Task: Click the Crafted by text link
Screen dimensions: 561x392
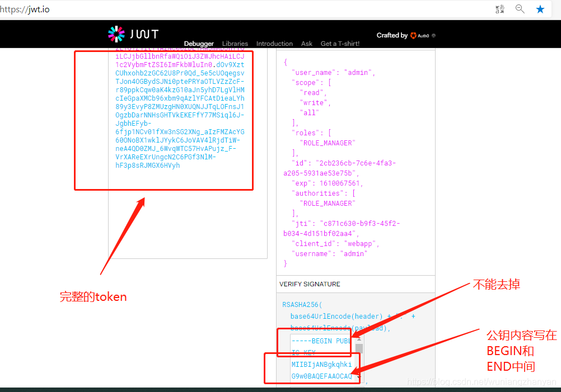Action: (x=392, y=35)
